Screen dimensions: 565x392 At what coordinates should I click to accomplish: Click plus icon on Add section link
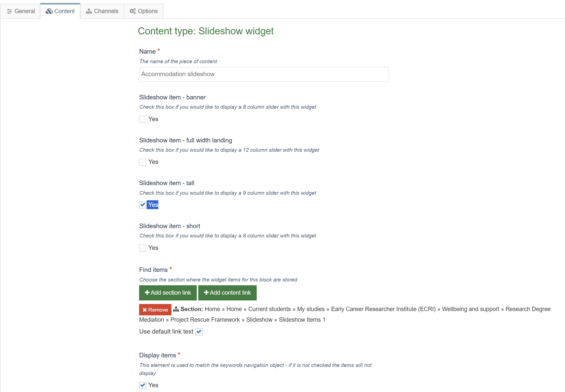pos(147,293)
